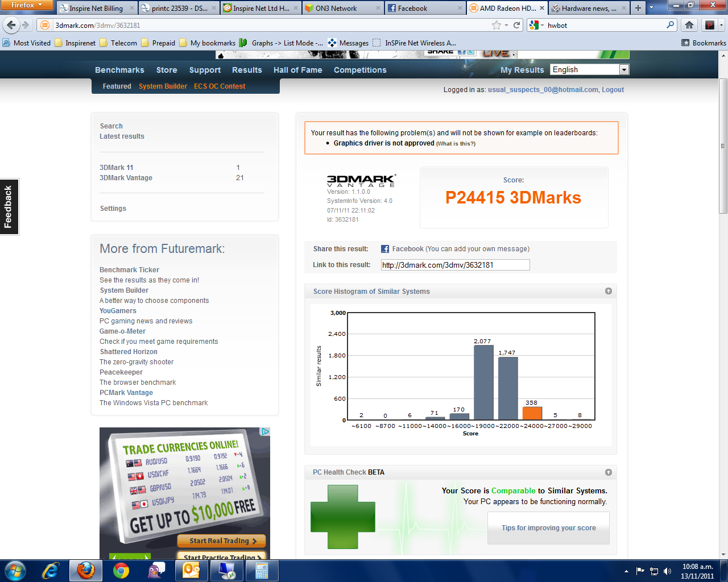
Task: Open the Support menu item
Action: (205, 70)
